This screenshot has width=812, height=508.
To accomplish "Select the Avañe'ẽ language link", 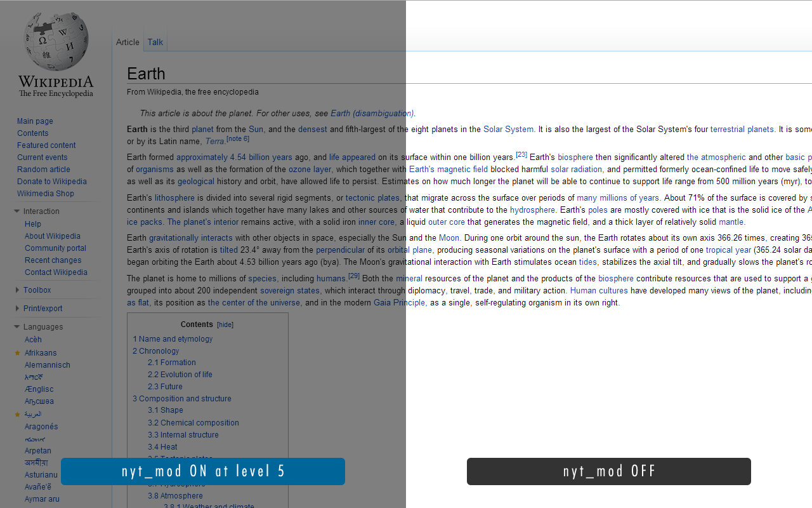I will click(38, 487).
